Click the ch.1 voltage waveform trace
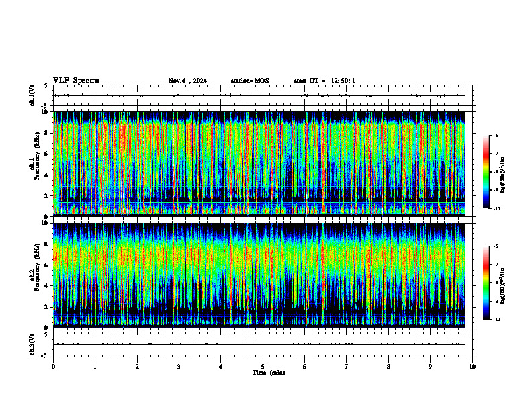The width and height of the screenshot is (532, 411). [x=259, y=95]
